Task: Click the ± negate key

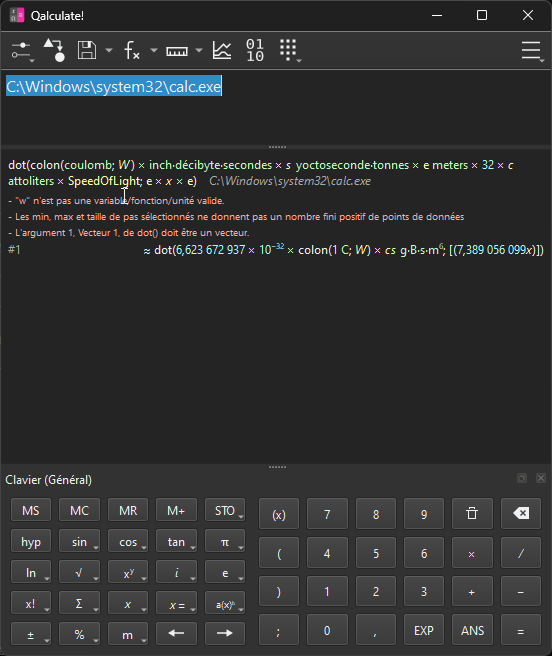Action: pos(31,633)
